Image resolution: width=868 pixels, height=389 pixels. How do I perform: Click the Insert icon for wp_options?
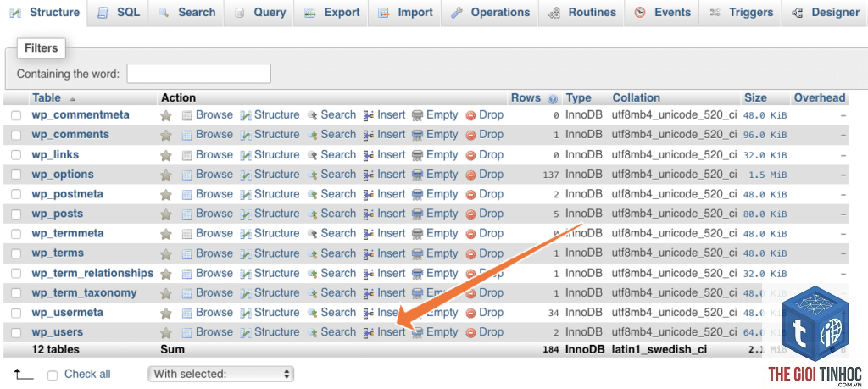tap(369, 175)
